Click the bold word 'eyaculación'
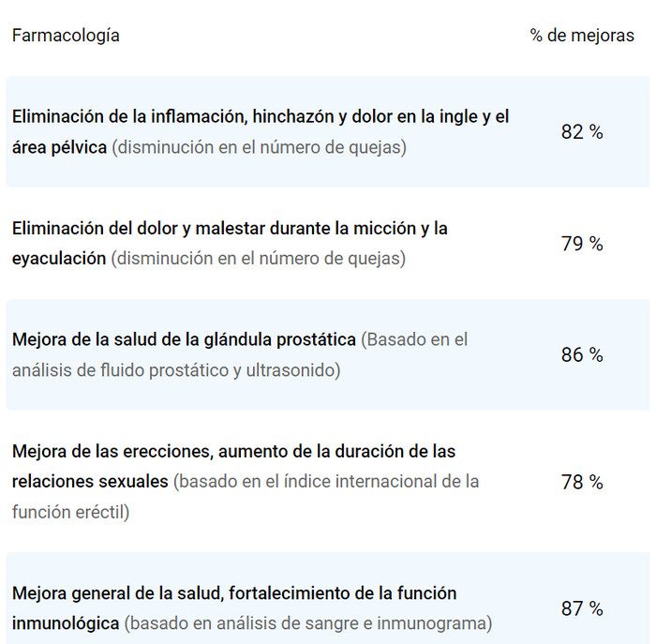Screen dimensions: 656x644 point(59,259)
